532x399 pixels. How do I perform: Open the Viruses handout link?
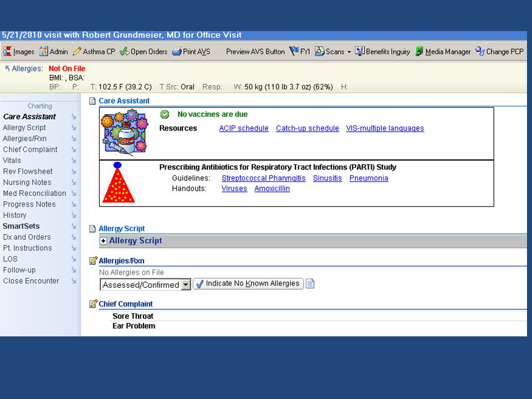234,188
